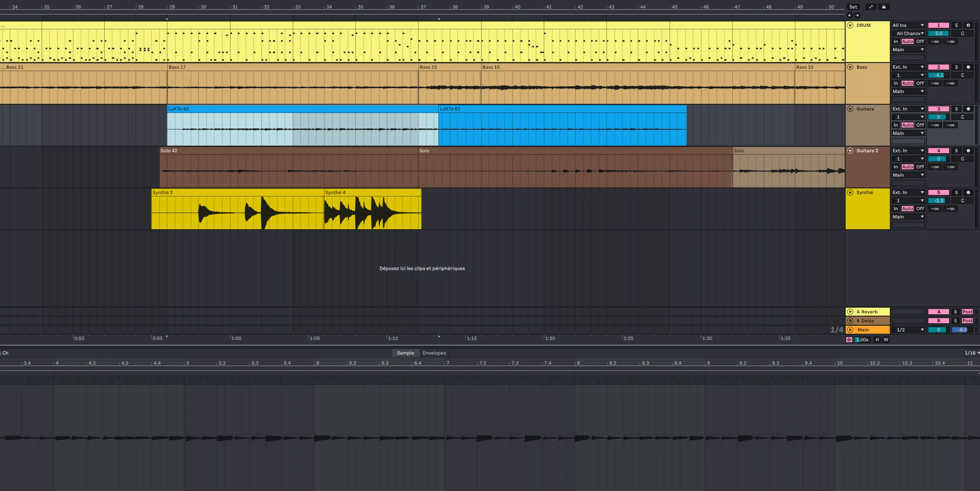Viewport: 980px width, 491px height.
Task: Switch to the Sample tab
Action: [405, 353]
